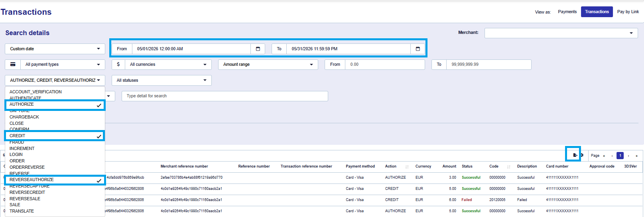Sort by the Code column arrows
644x217 pixels.
(509, 167)
